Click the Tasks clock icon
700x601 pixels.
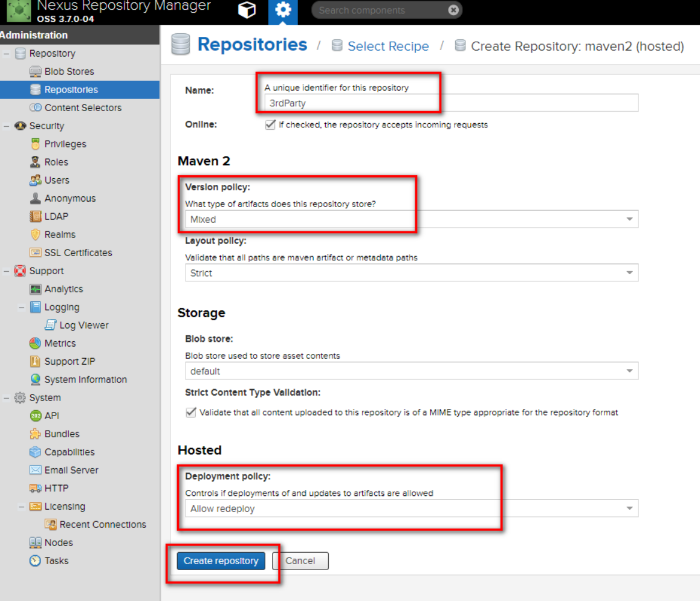35,561
